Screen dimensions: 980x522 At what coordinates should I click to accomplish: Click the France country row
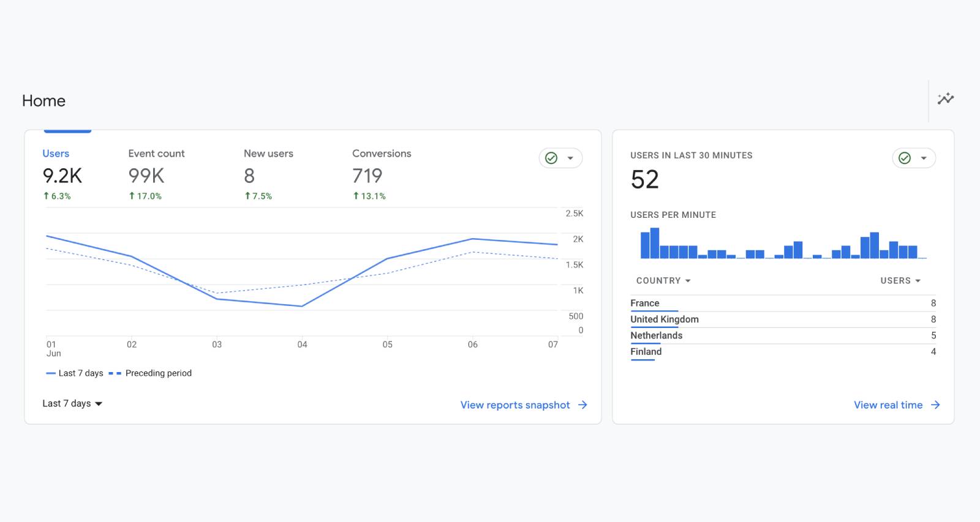click(645, 303)
